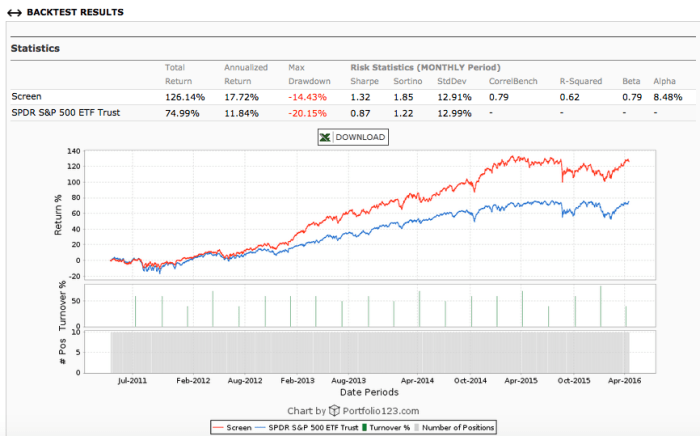Click the R-Squared column header
Image resolution: width=700 pixels, height=436 pixels.
581,81
